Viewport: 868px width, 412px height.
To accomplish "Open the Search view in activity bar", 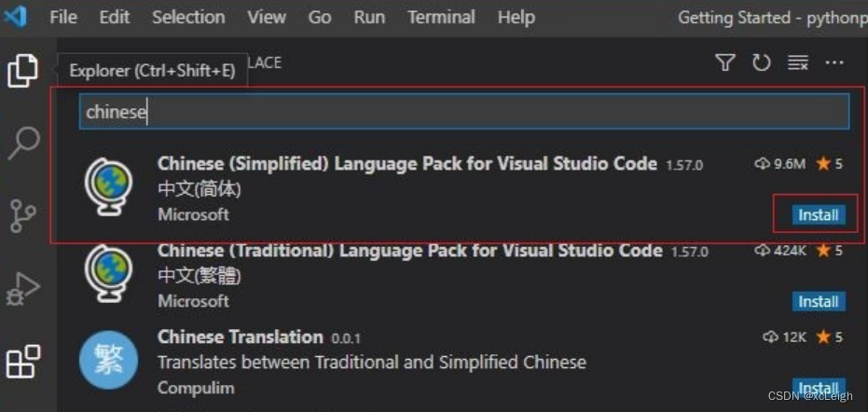I will (24, 143).
